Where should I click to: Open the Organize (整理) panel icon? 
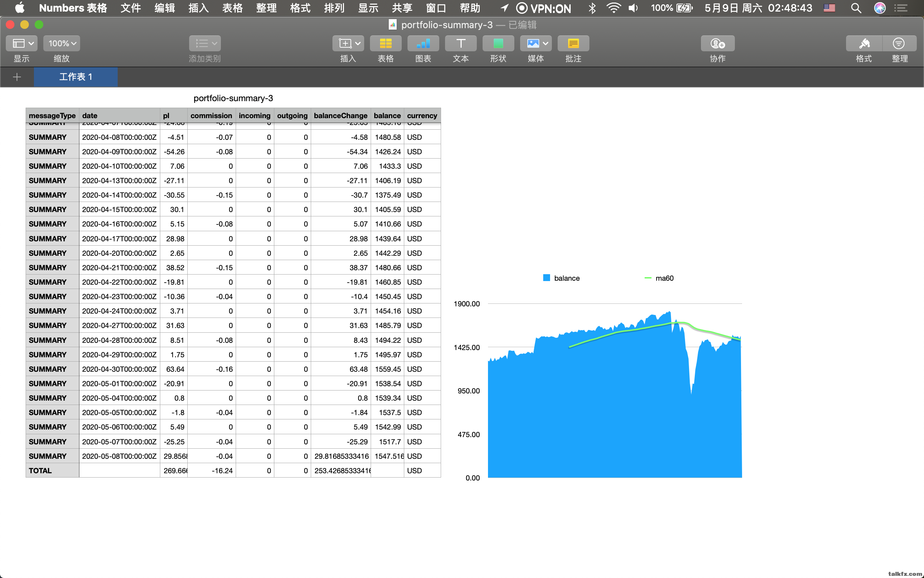pos(899,44)
